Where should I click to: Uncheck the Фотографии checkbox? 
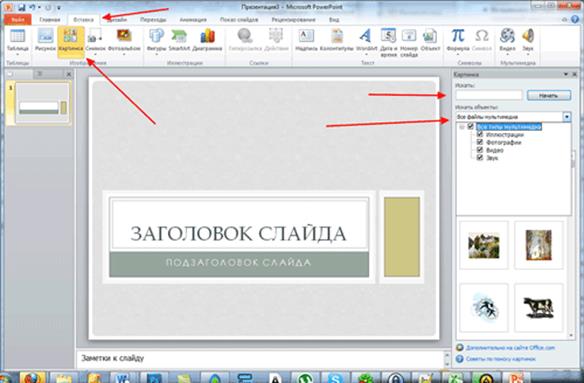tap(480, 142)
